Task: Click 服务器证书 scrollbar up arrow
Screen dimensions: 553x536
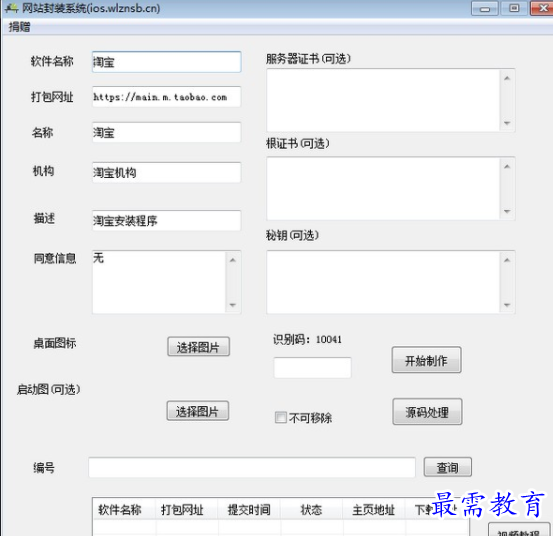Action: pyautogui.click(x=507, y=78)
